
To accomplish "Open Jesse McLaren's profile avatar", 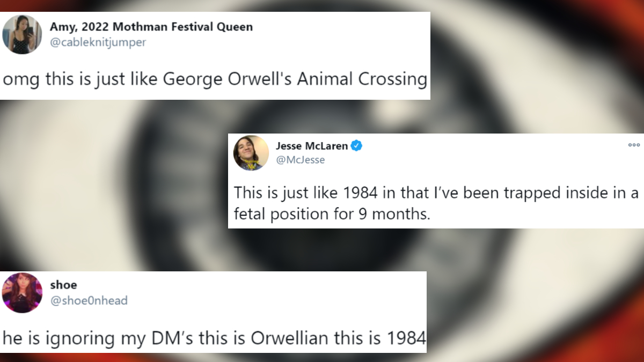I will tap(251, 153).
